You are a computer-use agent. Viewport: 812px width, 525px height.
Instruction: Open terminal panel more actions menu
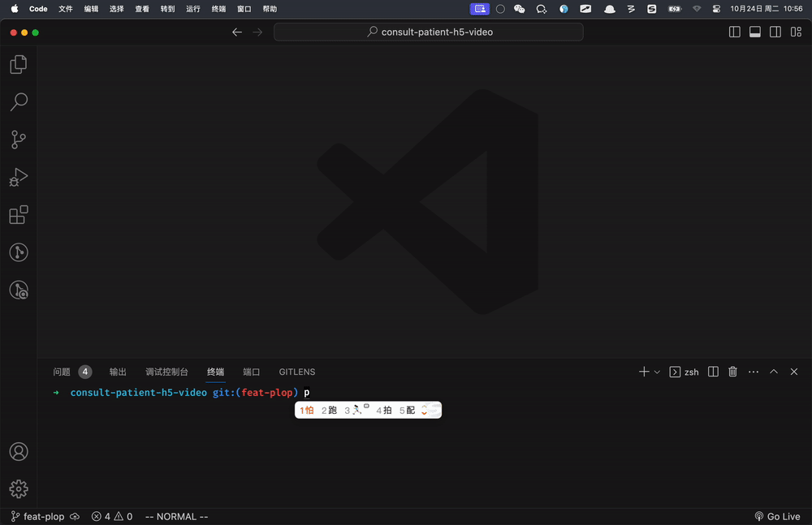point(754,372)
